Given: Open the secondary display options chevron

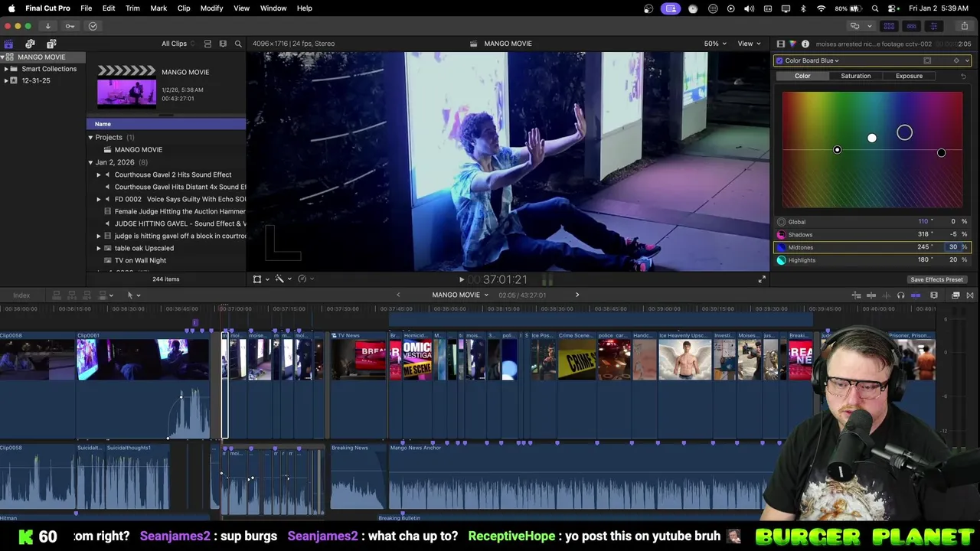Looking at the screenshot, I should pos(869,26).
